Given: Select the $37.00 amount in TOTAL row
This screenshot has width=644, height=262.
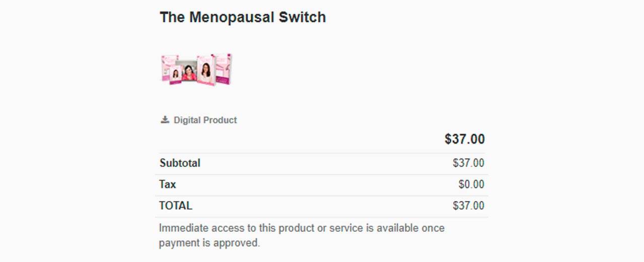Looking at the screenshot, I should (x=468, y=206).
